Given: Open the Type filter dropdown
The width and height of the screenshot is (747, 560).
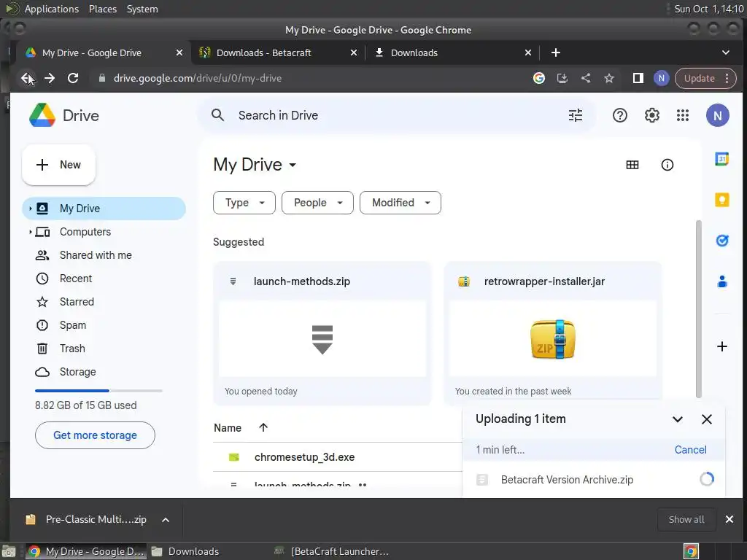Looking at the screenshot, I should pyautogui.click(x=244, y=203).
